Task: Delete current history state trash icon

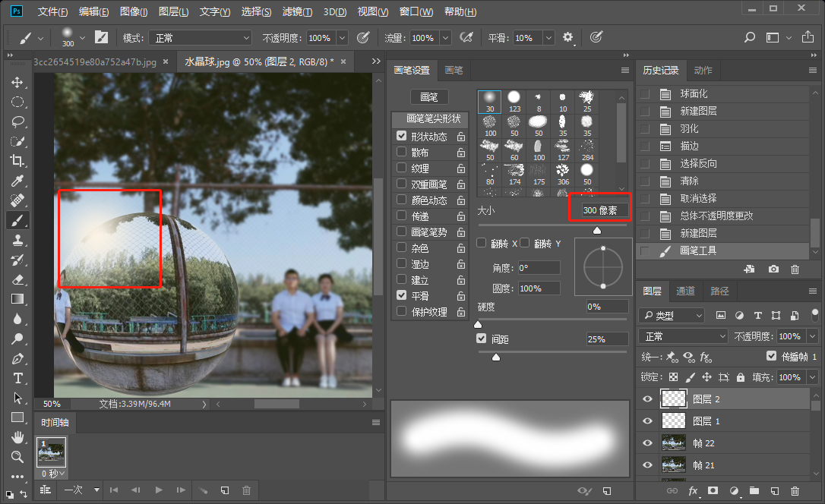Action: pos(795,269)
